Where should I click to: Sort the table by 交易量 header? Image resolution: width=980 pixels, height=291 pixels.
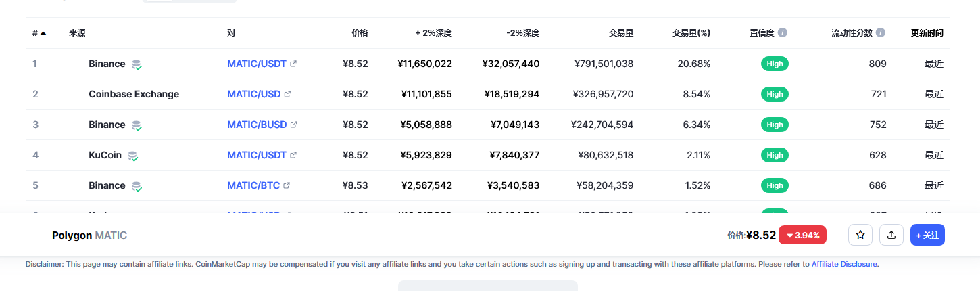click(x=620, y=32)
